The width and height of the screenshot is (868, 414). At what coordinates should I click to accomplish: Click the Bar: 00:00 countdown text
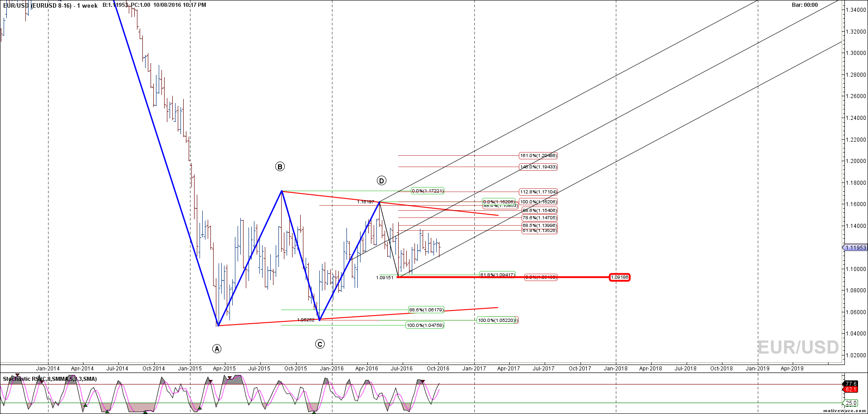[805, 5]
